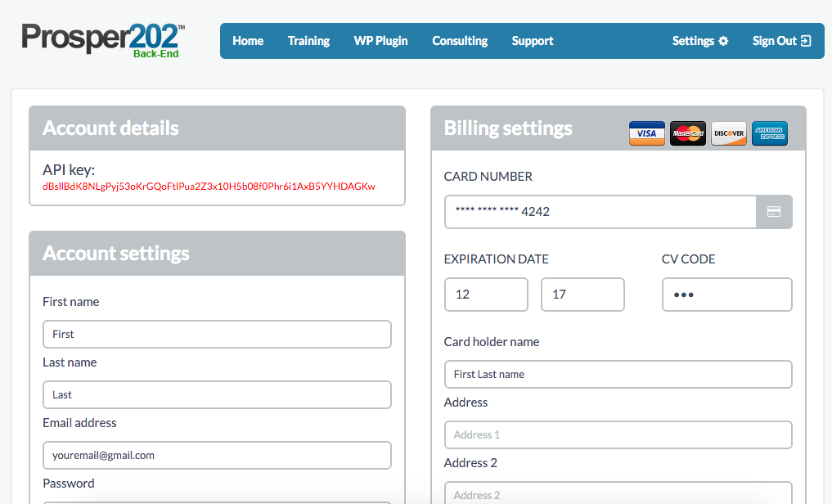Viewport: 832px width, 504px height.
Task: Sign Out using the exit icon
Action: click(x=781, y=41)
